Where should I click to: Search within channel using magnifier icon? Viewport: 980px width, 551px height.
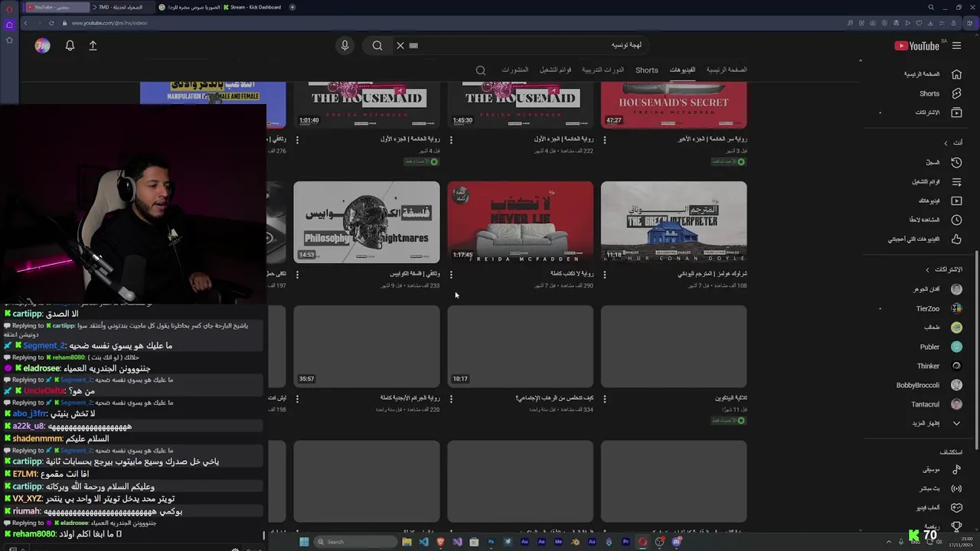tap(481, 70)
